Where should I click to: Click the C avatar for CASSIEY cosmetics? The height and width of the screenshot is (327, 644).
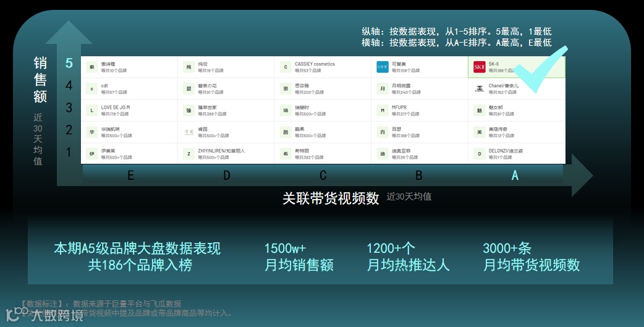pyautogui.click(x=286, y=67)
